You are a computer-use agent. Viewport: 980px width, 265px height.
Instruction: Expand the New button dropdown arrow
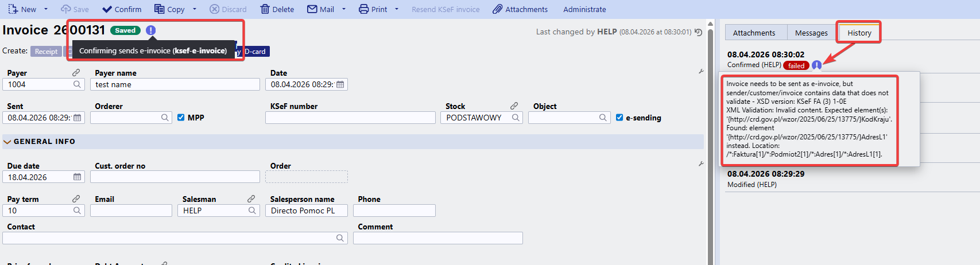click(46, 9)
